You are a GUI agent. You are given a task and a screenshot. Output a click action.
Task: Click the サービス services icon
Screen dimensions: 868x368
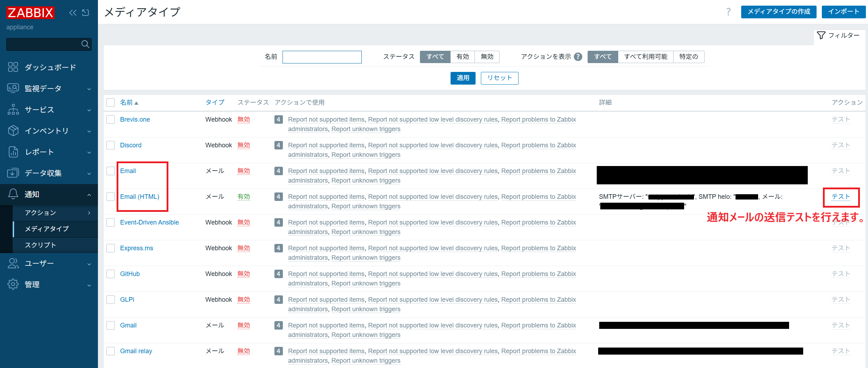(13, 109)
